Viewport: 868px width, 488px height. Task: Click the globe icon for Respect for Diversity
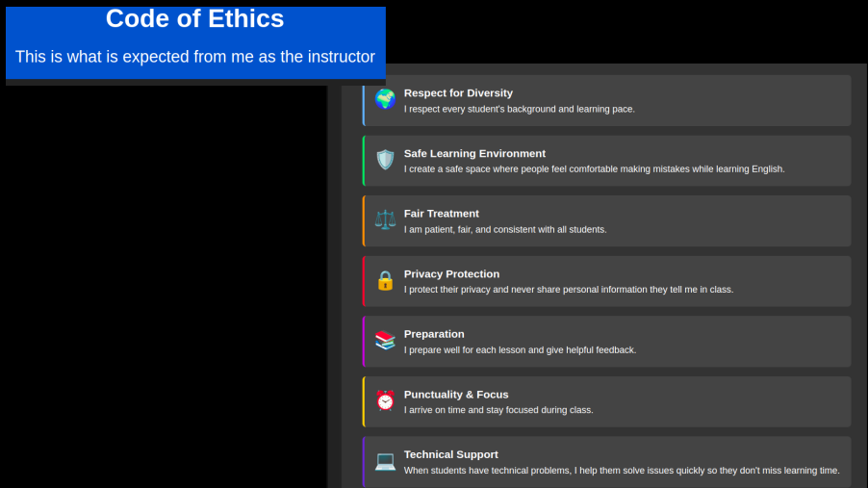pyautogui.click(x=385, y=100)
